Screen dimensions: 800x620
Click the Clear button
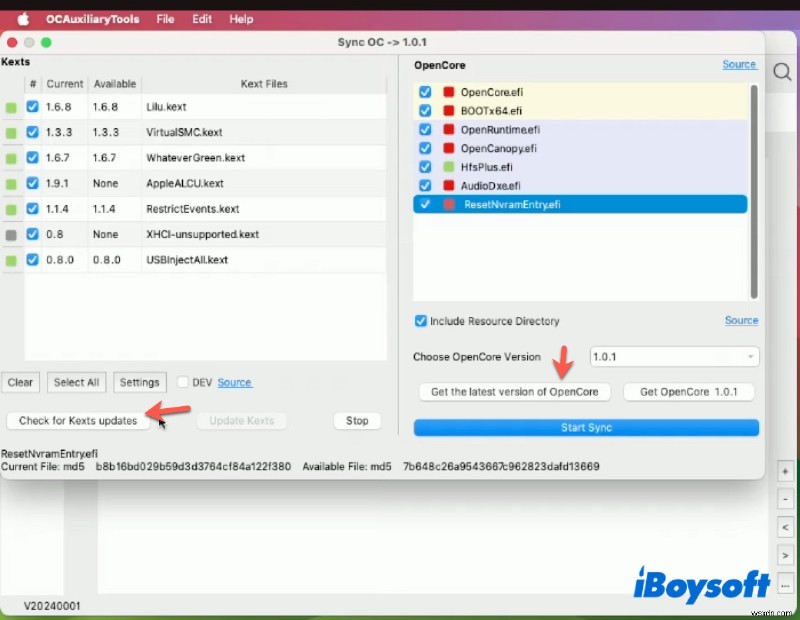click(20, 382)
